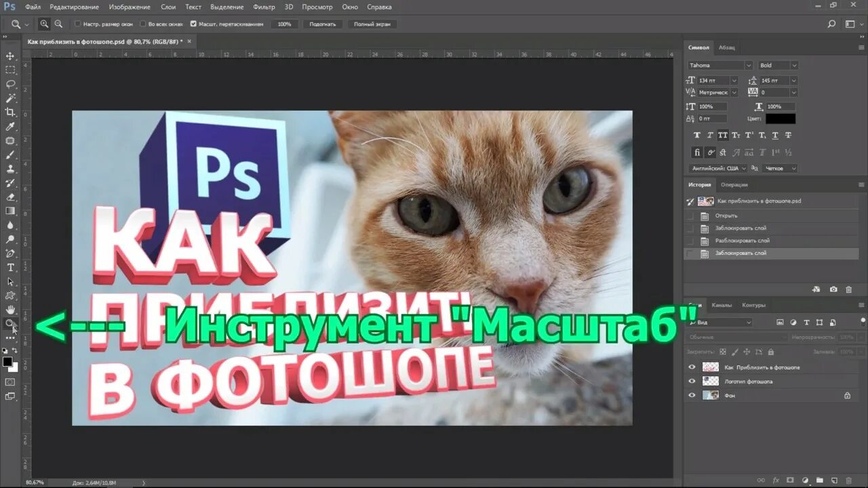The image size is (868, 488).
Task: Hide the 'Логотип фотошопа' layer
Action: tap(692, 381)
